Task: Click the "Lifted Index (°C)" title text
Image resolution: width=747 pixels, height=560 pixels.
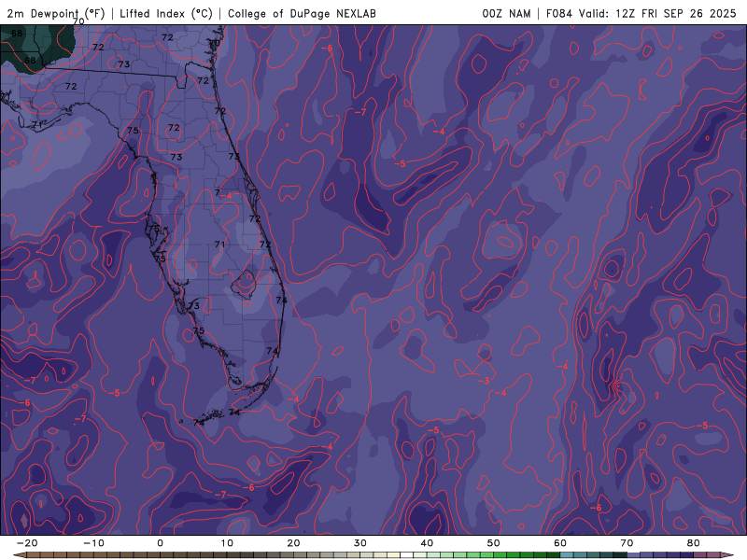Action: click(x=166, y=13)
